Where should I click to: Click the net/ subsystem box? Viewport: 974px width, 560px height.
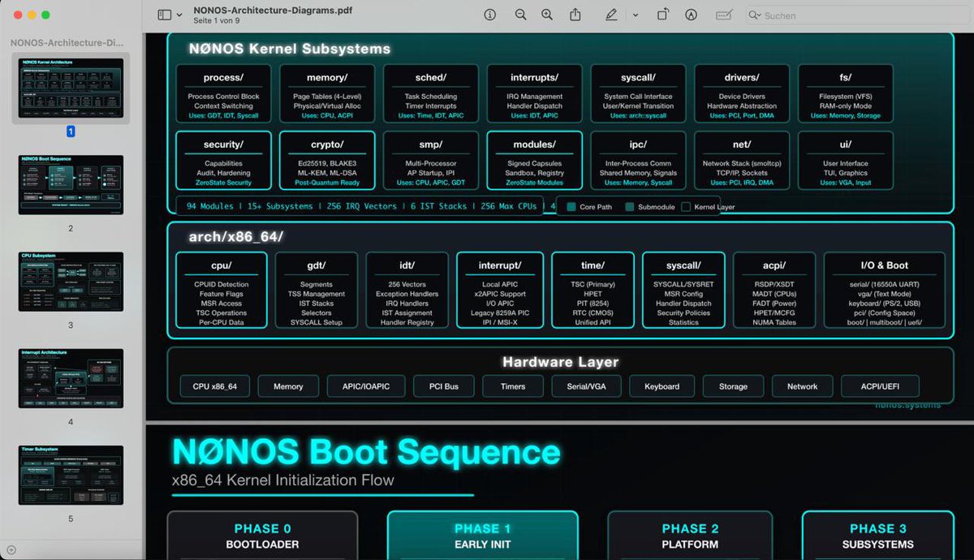[x=742, y=161]
